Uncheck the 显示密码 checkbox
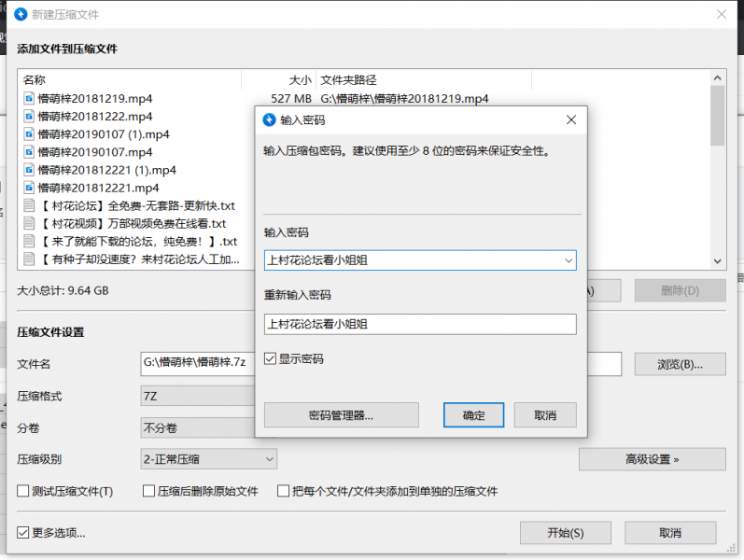Viewport: 744px width, 560px height. pos(271,358)
